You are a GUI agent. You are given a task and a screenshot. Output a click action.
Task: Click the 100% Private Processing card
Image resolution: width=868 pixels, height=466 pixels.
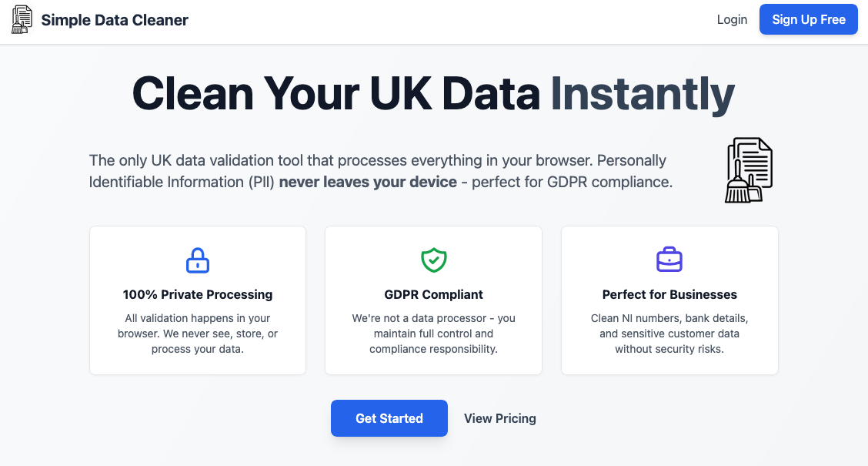(198, 300)
